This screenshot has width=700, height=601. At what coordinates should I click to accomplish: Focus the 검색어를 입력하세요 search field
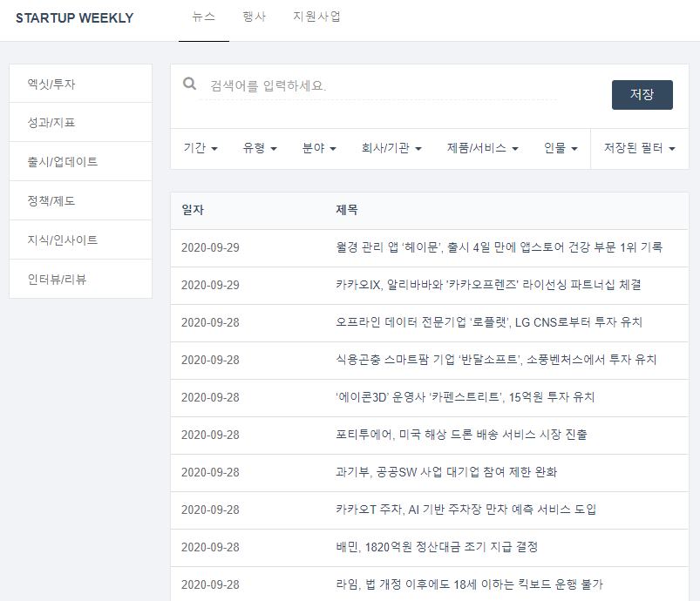[378, 85]
